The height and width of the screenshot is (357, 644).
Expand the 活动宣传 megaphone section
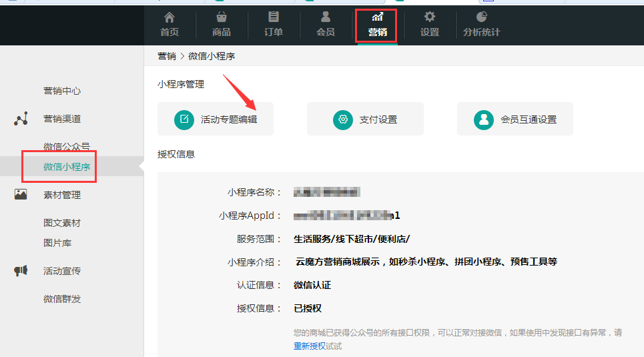pyautogui.click(x=62, y=271)
